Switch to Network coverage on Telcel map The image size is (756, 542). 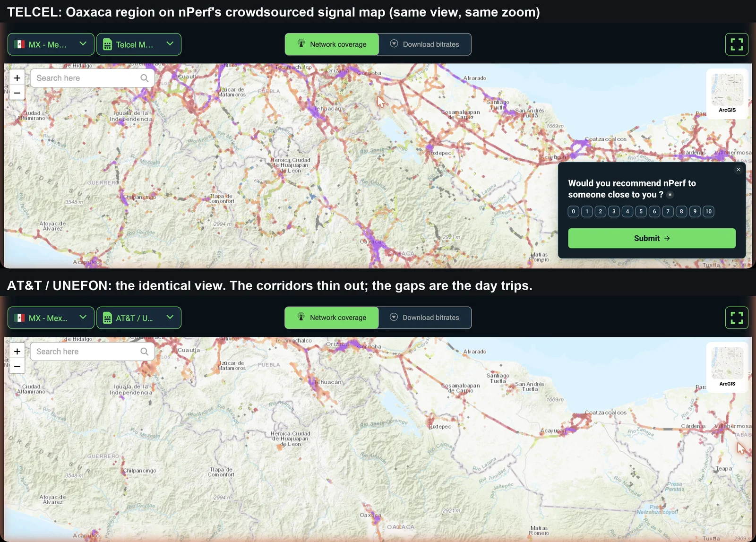coord(332,44)
